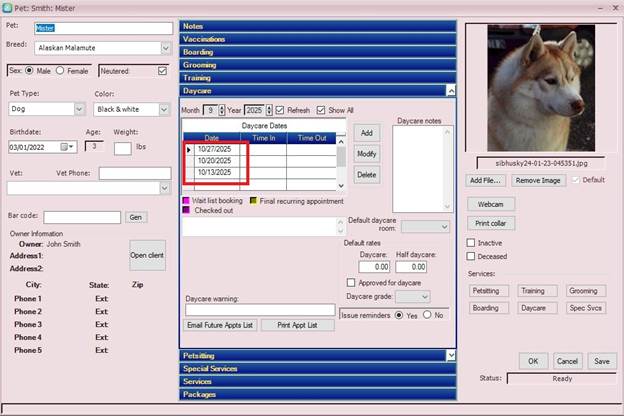Image resolution: width=624 pixels, height=416 pixels.
Task: Open the Default daycare room dropdown
Action: click(x=445, y=227)
